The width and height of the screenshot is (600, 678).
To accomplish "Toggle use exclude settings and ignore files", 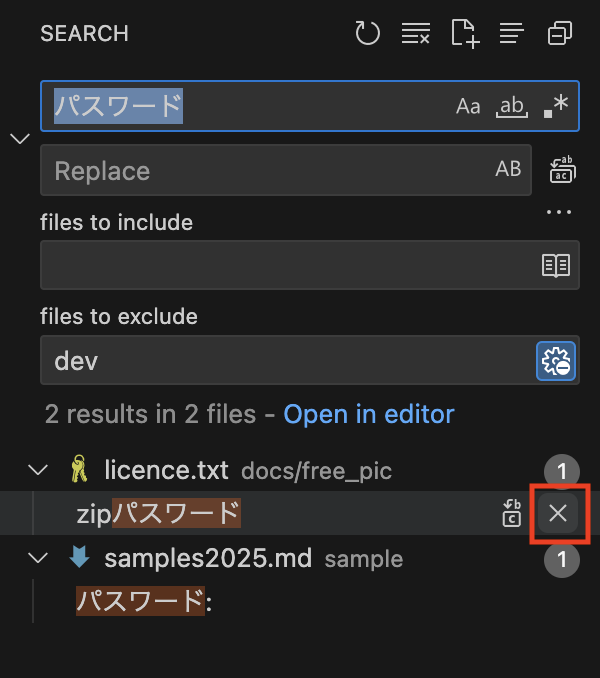I will coord(556,361).
